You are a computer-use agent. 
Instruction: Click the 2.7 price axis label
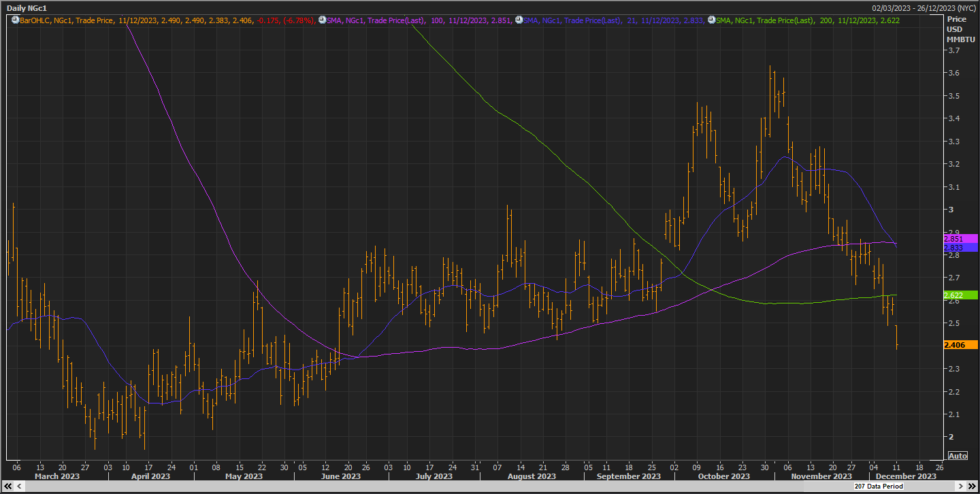(x=953, y=278)
